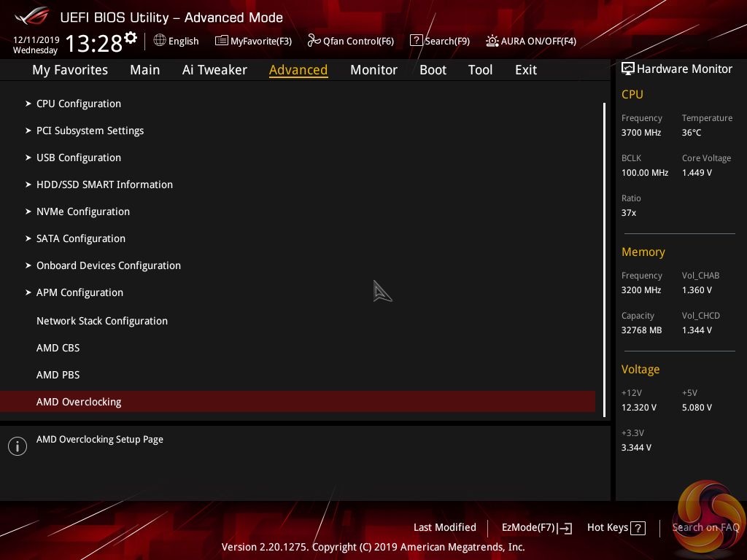
Task: Open the AMD CBS menu
Action: pyautogui.click(x=58, y=348)
